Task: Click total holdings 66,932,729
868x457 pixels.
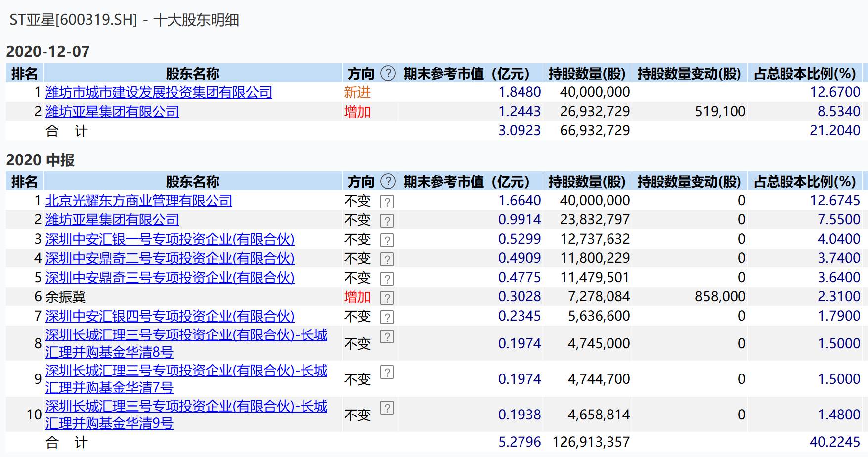Action: point(595,130)
